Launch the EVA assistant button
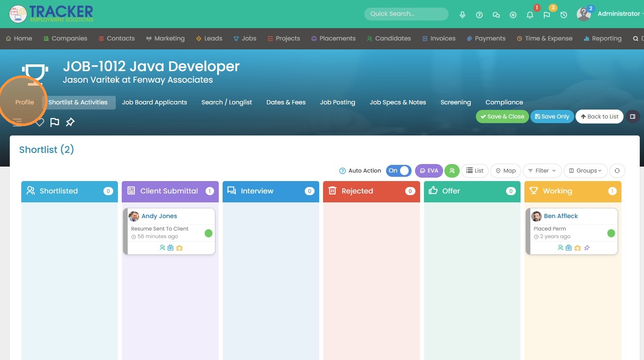 tap(429, 170)
